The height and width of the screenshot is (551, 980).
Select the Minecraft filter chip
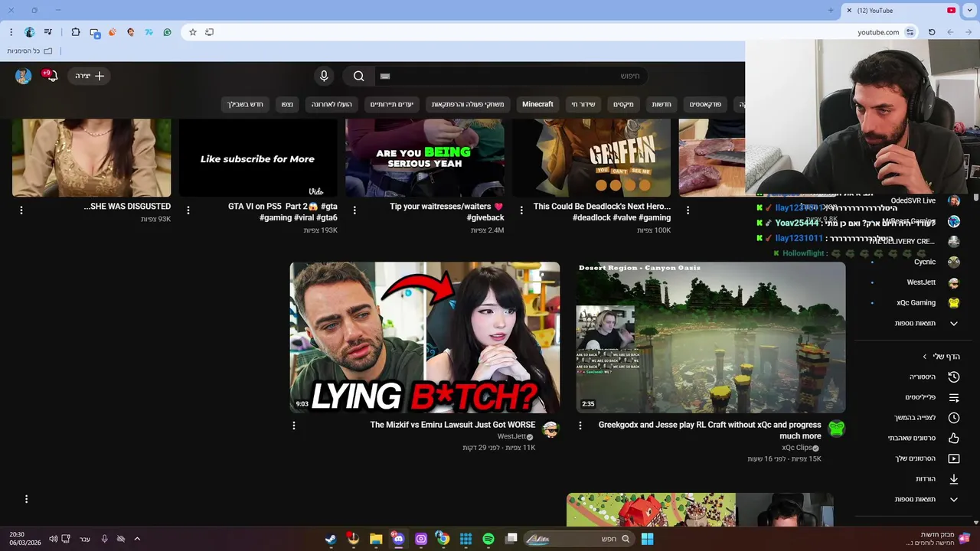pyautogui.click(x=537, y=104)
